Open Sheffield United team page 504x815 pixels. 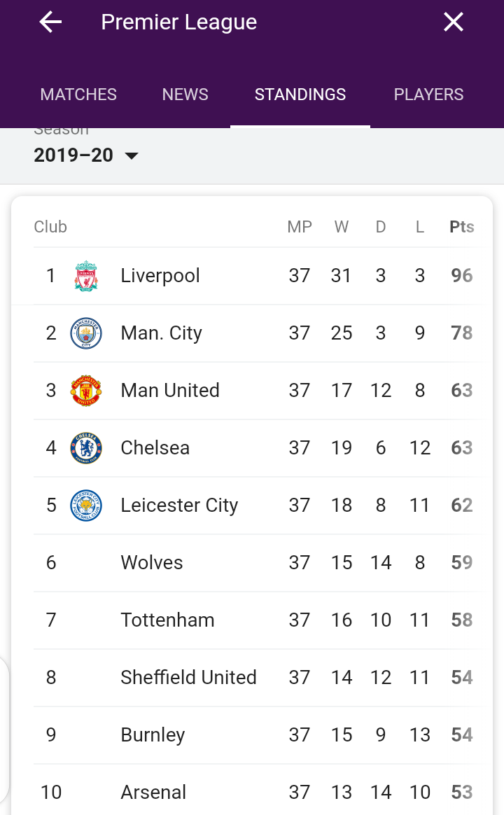coord(188,678)
